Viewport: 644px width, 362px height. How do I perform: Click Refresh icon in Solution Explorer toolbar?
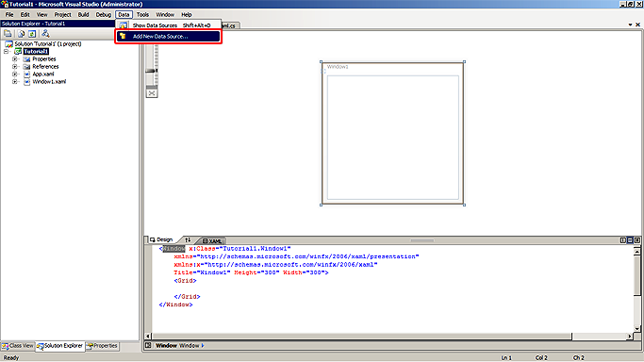pos(32,34)
